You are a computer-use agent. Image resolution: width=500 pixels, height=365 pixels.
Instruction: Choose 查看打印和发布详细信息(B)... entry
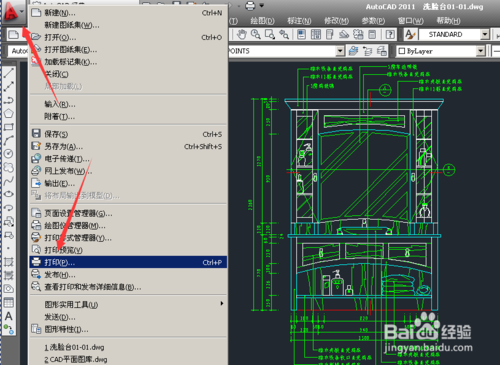point(128,287)
